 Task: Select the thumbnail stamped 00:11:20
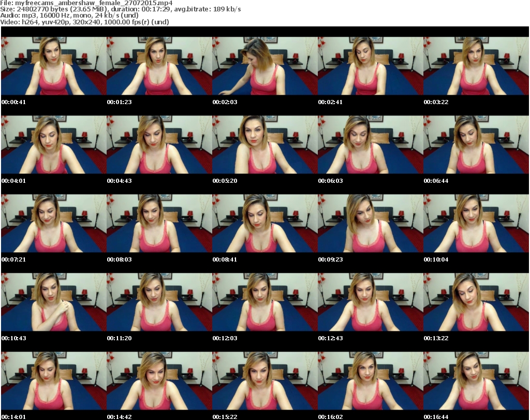pyautogui.click(x=159, y=302)
